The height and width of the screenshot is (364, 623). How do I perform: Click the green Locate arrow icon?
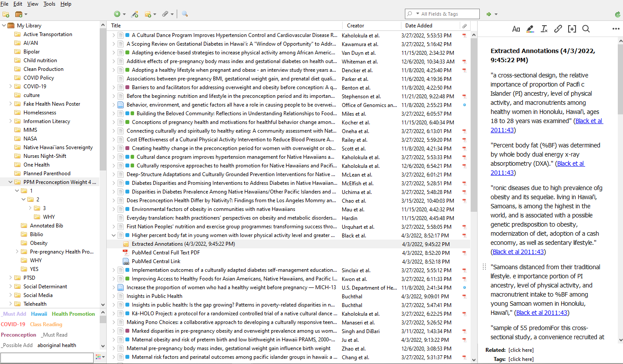point(489,14)
